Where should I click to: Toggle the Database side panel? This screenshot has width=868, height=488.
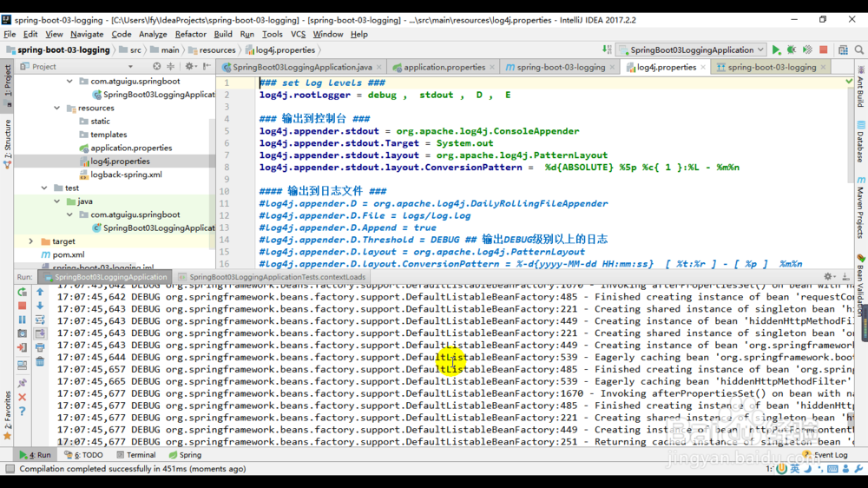(x=861, y=142)
